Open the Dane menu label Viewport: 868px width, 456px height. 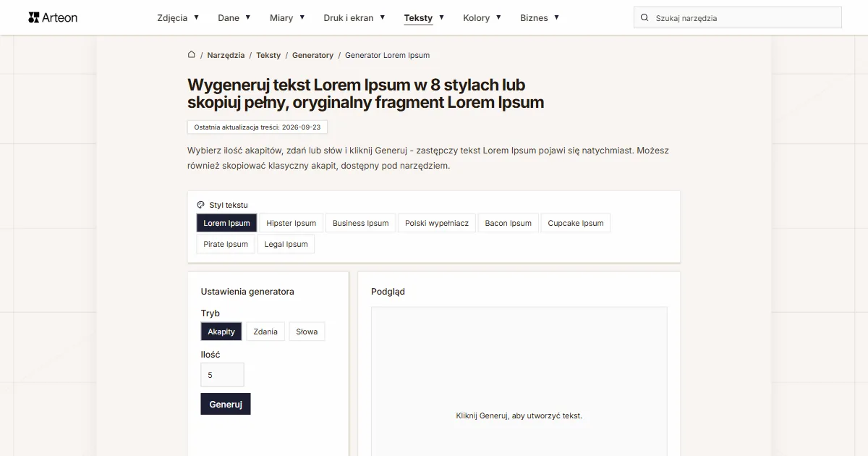[229, 18]
